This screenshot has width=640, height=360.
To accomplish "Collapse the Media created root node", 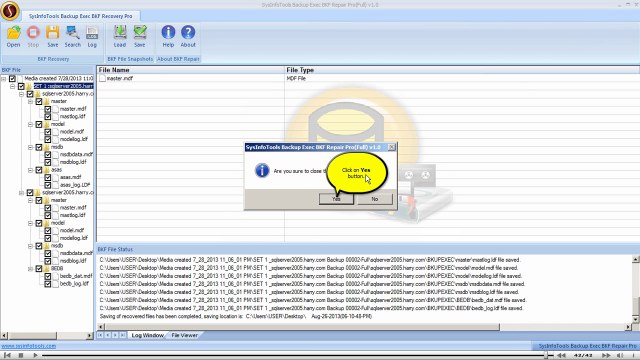I will [4, 78].
